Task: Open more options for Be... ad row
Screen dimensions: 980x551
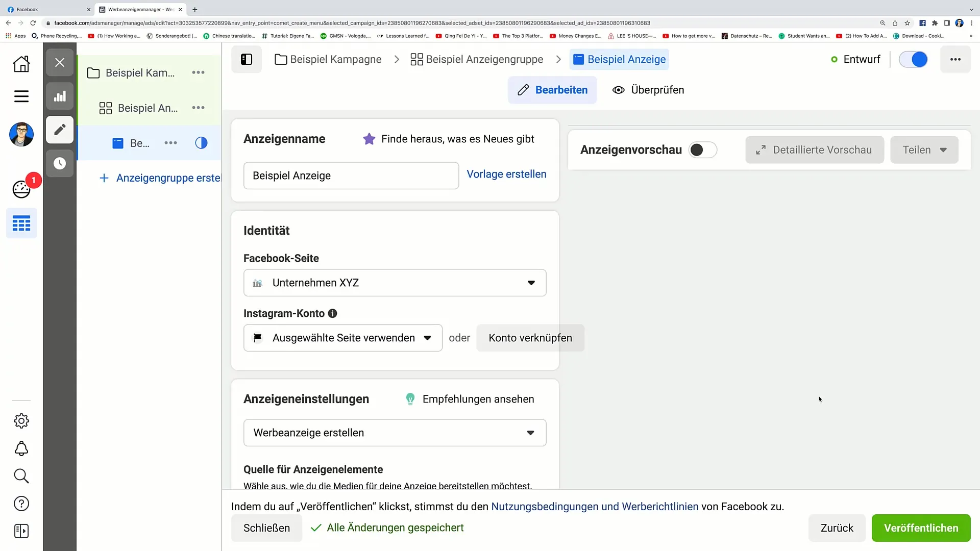Action: click(x=170, y=143)
